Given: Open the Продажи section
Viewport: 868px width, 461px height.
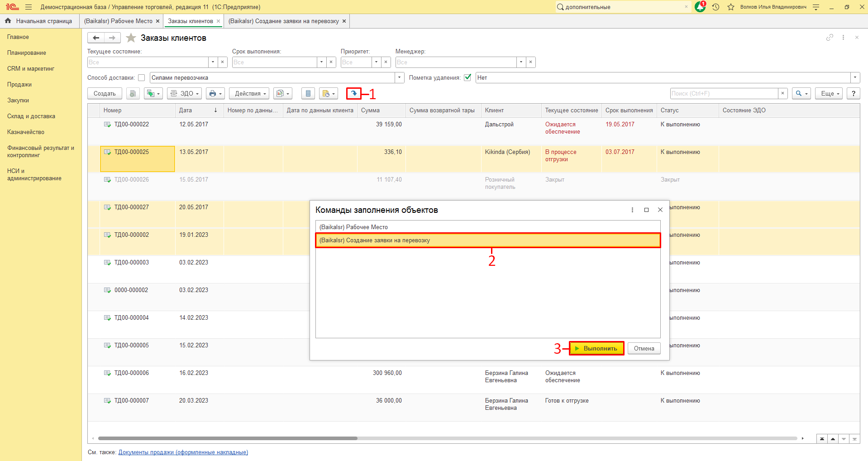Looking at the screenshot, I should click(x=19, y=84).
